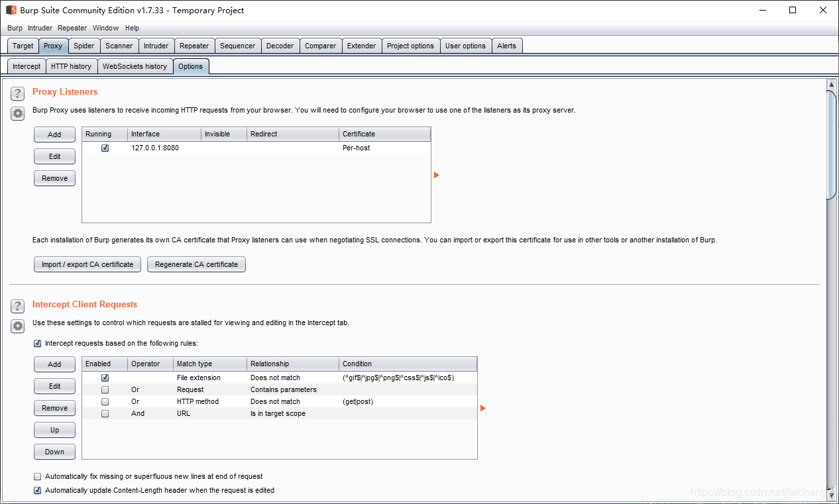Viewport: 839px width, 504px height.
Task: Open help for Intercept Client Requests
Action: (x=18, y=306)
